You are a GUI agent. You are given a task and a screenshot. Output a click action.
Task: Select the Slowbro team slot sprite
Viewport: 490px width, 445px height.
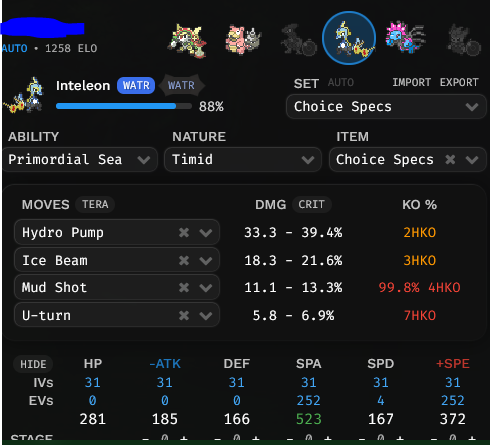click(x=243, y=40)
